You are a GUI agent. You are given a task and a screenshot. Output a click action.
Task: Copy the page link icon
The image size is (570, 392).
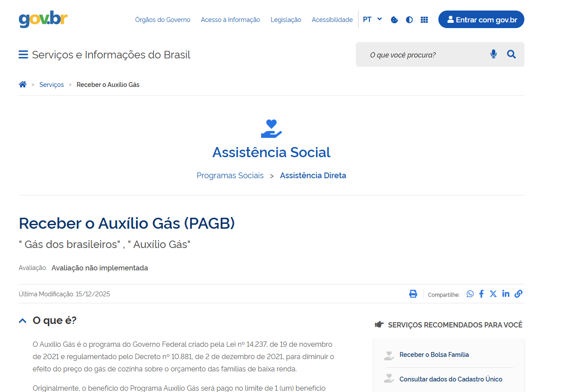[x=518, y=294]
